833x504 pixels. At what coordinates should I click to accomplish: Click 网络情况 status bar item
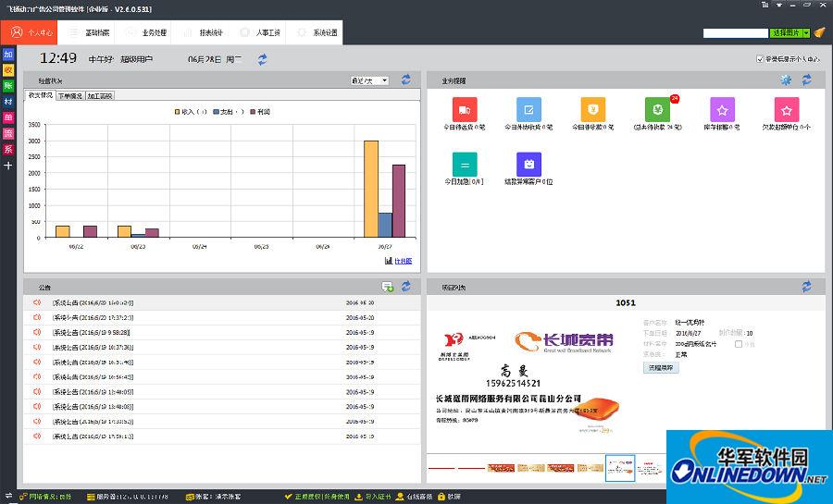click(45, 497)
